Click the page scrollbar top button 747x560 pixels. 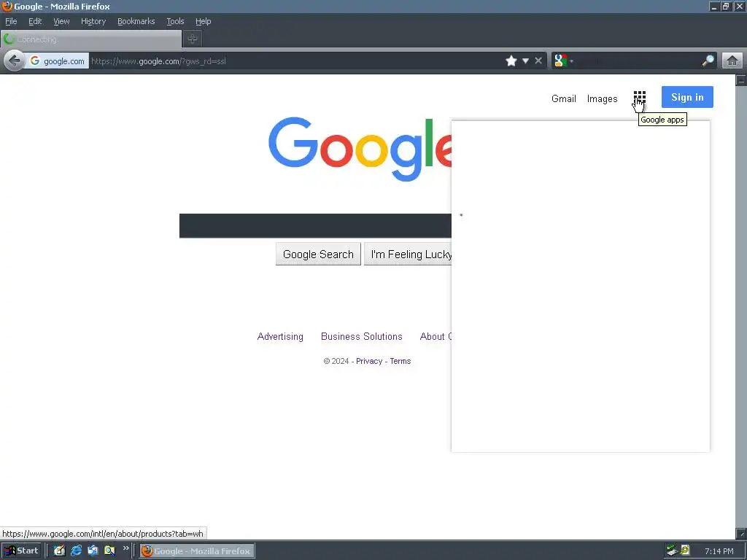[x=741, y=80]
